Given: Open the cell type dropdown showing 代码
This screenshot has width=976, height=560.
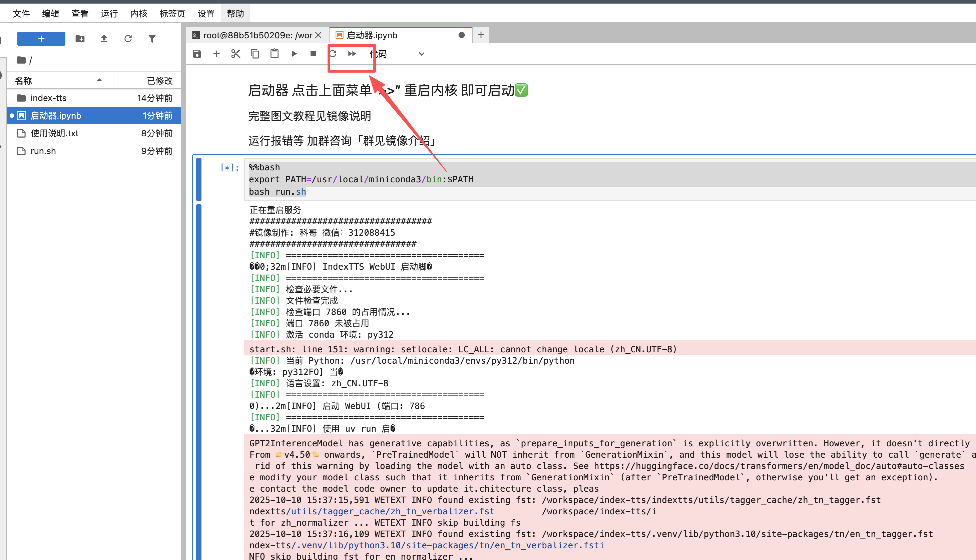Looking at the screenshot, I should (x=396, y=54).
